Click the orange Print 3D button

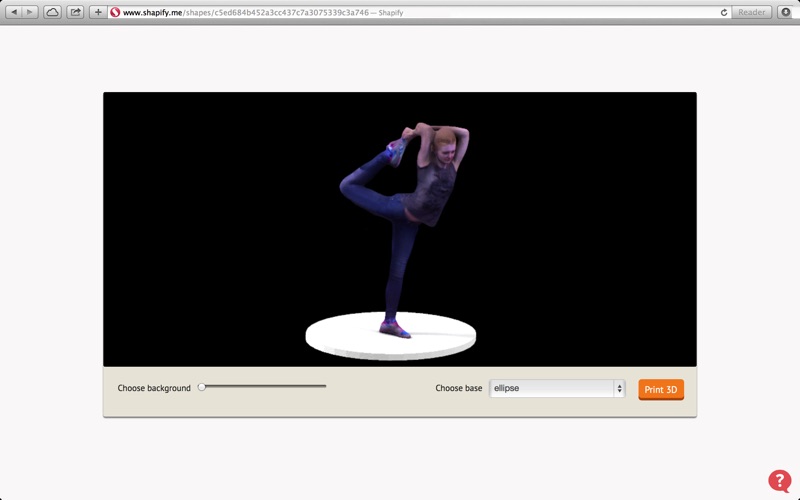coord(661,390)
